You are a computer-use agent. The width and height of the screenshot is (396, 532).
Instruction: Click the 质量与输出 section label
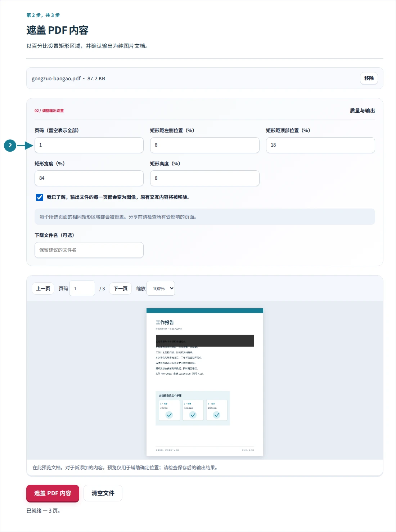(x=362, y=111)
